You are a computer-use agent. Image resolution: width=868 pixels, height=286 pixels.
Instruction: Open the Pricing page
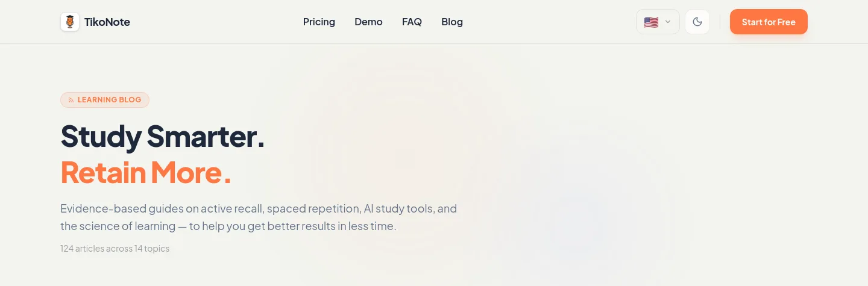(319, 22)
